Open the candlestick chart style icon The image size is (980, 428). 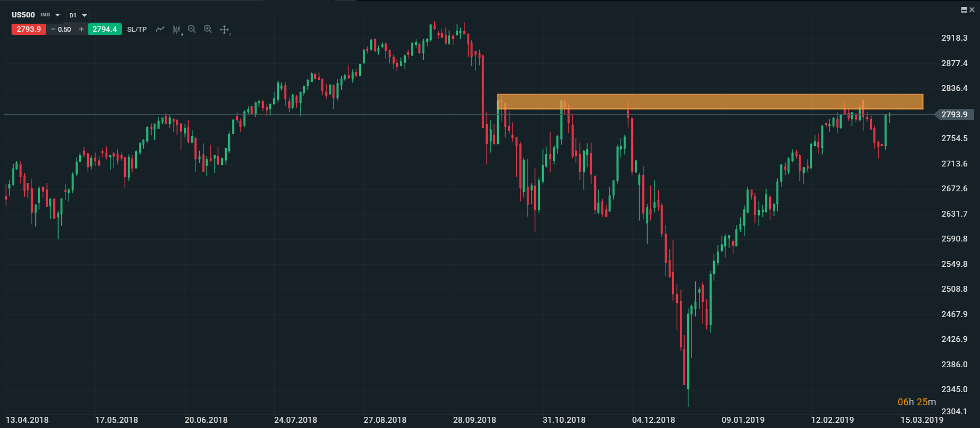point(176,29)
